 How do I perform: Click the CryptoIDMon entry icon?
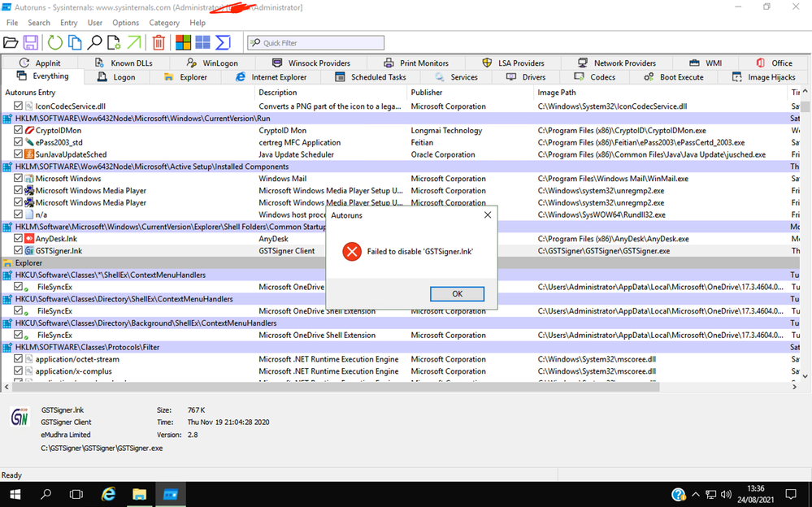click(29, 131)
